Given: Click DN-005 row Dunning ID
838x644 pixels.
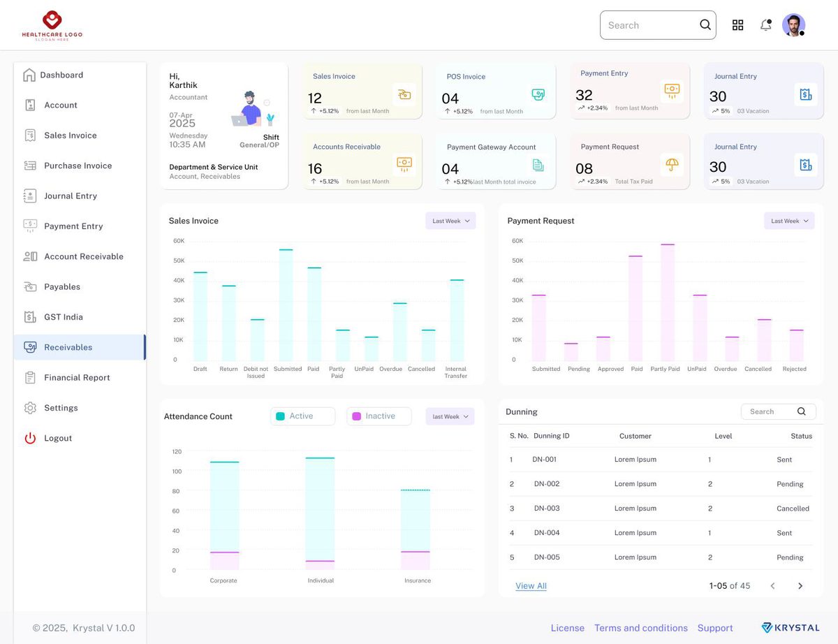Looking at the screenshot, I should coord(547,557).
